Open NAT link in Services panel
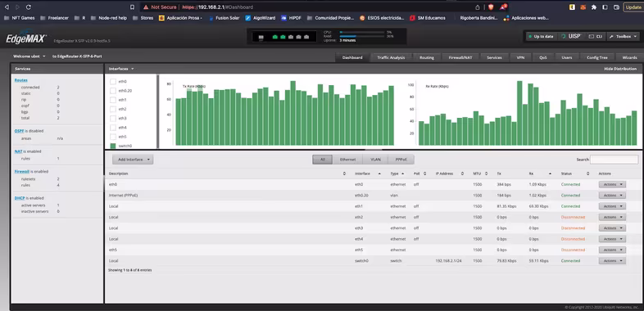This screenshot has height=311, width=644. 18,151
